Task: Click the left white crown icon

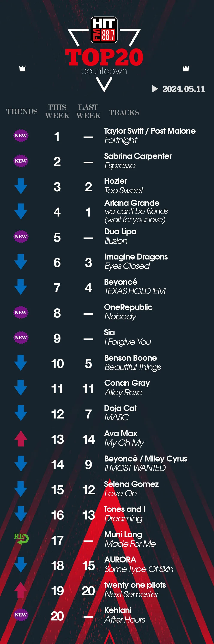Action: (x=22, y=68)
